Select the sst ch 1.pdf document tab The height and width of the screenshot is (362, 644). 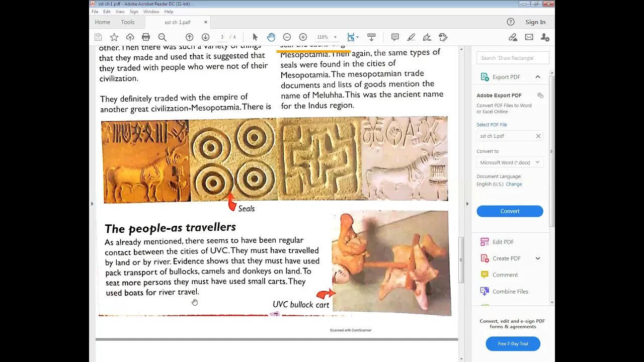click(178, 22)
